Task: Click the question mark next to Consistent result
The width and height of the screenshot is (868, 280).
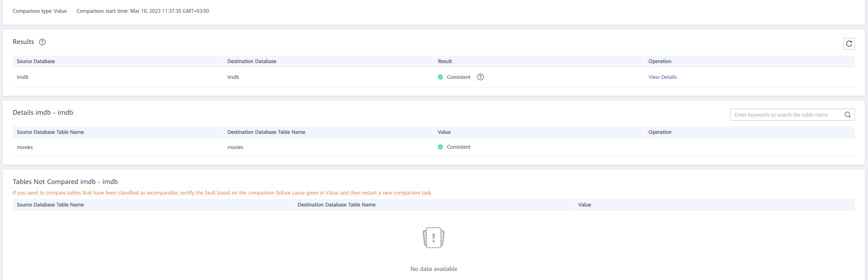Action: (x=480, y=77)
